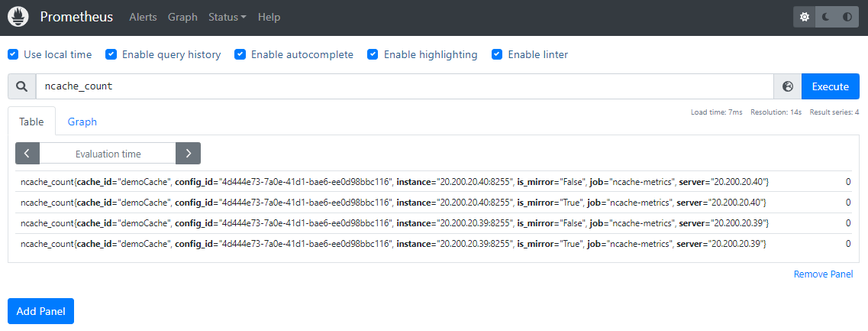Click the Prometheus flame logo
Image resolution: width=868 pixels, height=331 pixels.
tap(18, 17)
